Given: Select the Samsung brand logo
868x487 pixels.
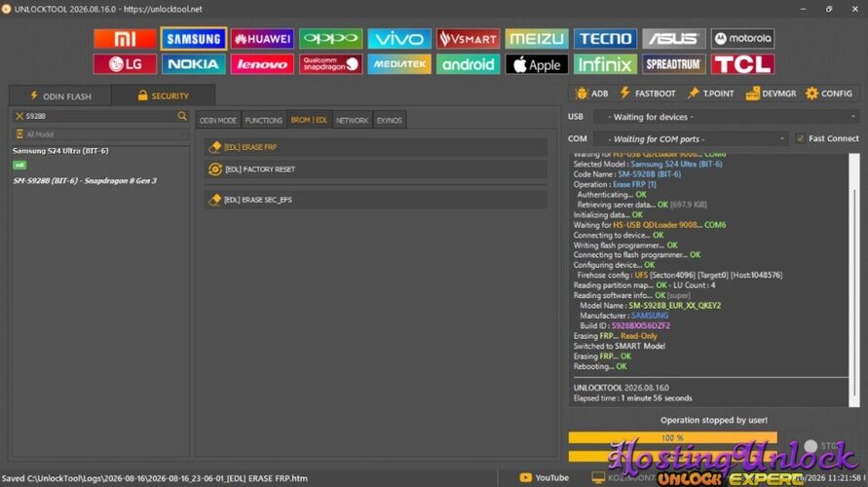Looking at the screenshot, I should tap(194, 39).
